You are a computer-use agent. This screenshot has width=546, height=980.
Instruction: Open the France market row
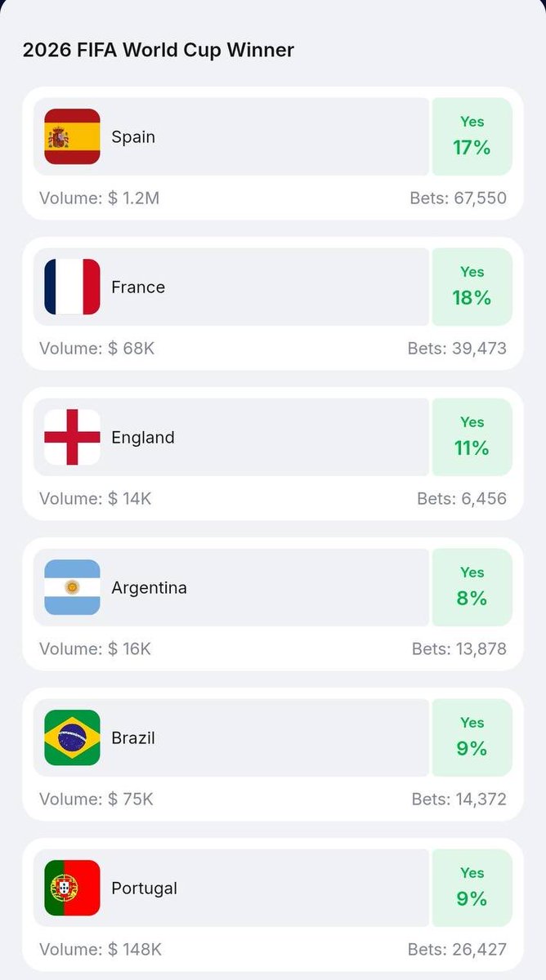231,287
